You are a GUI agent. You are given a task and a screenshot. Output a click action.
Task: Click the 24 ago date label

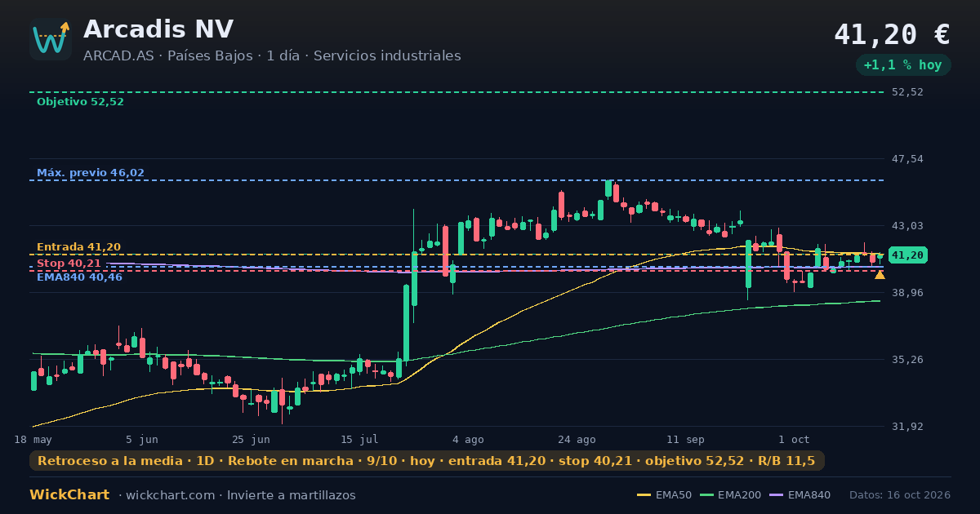click(577, 440)
